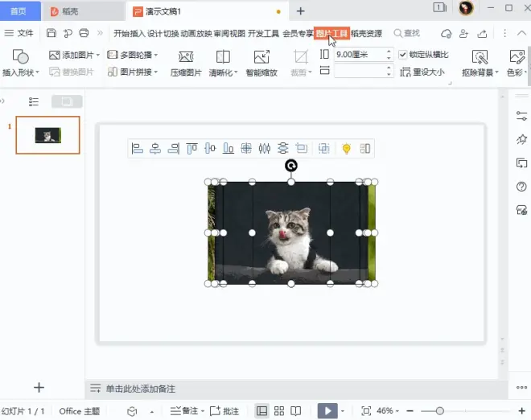Switch to the 开始 ribbon tab
This screenshot has height=420, width=531.
pos(121,33)
